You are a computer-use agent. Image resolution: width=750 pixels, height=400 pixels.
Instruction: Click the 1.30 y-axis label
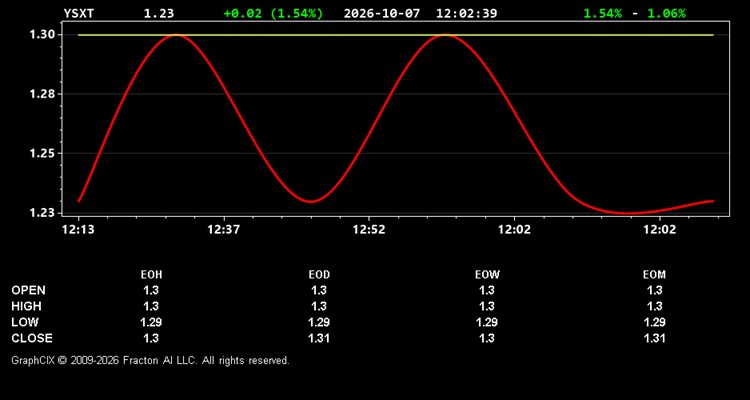pos(41,35)
